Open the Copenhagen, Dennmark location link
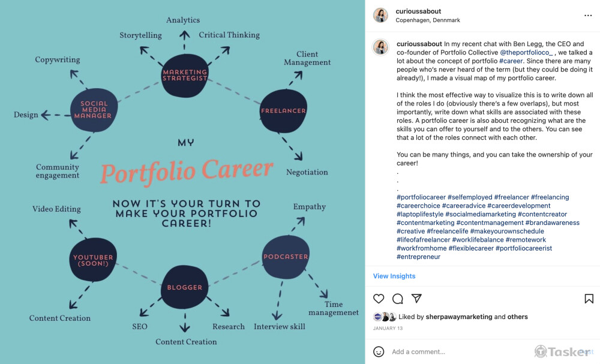Screen dimensions: 600x364 tap(428, 20)
